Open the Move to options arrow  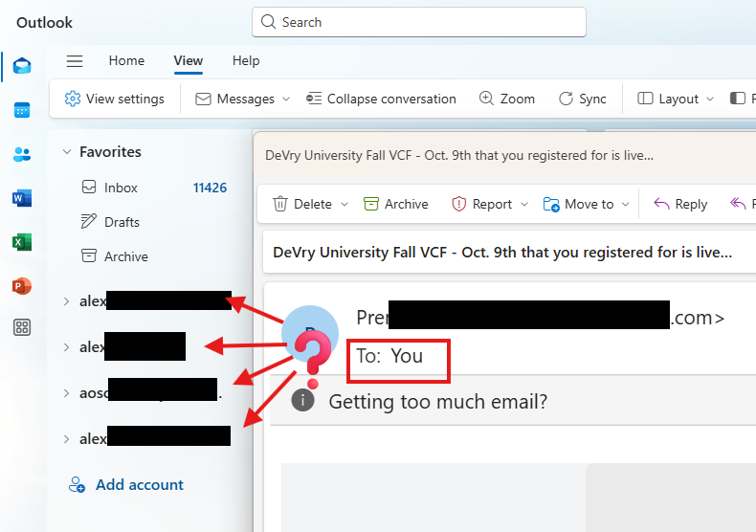tap(626, 205)
